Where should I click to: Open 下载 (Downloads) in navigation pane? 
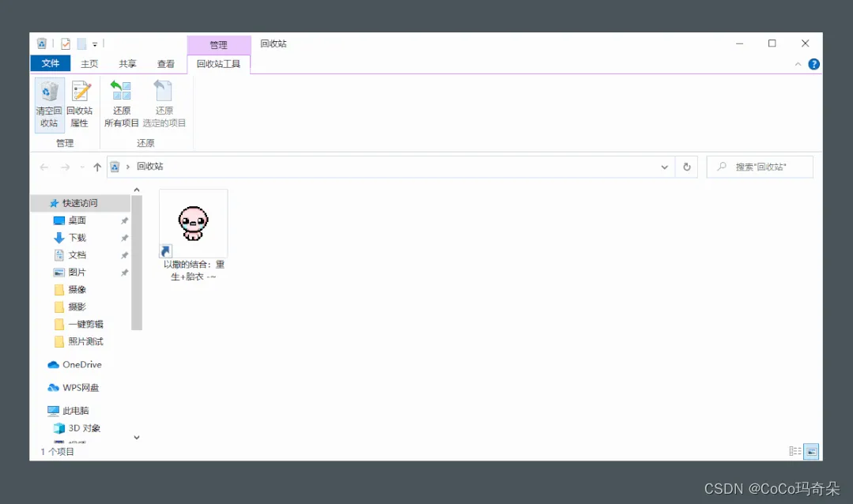tap(77, 238)
